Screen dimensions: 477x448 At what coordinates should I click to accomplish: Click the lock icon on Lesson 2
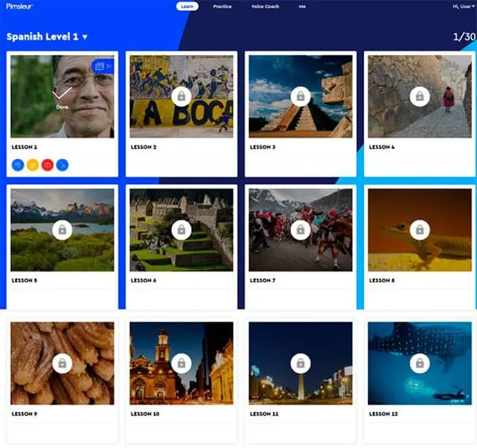pos(181,96)
